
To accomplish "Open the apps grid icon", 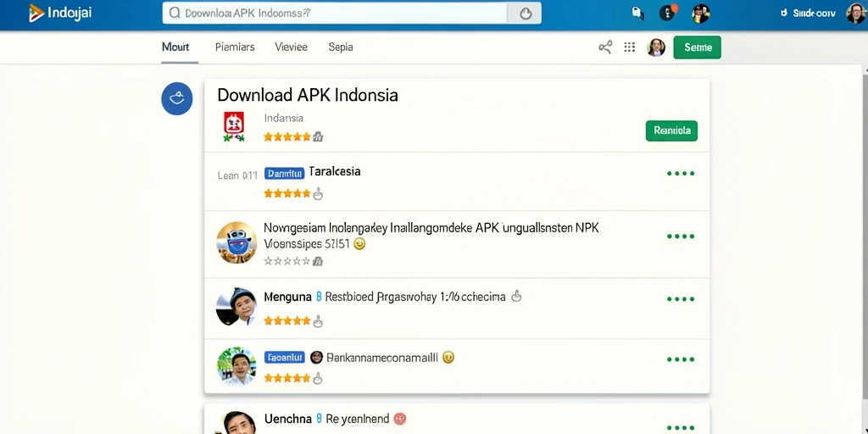I will pyautogui.click(x=630, y=47).
